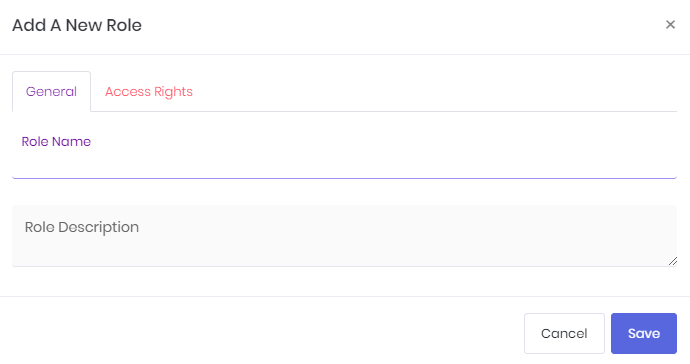The height and width of the screenshot is (364, 690).
Task: Open Access Rights settings for the role
Action: (x=149, y=92)
